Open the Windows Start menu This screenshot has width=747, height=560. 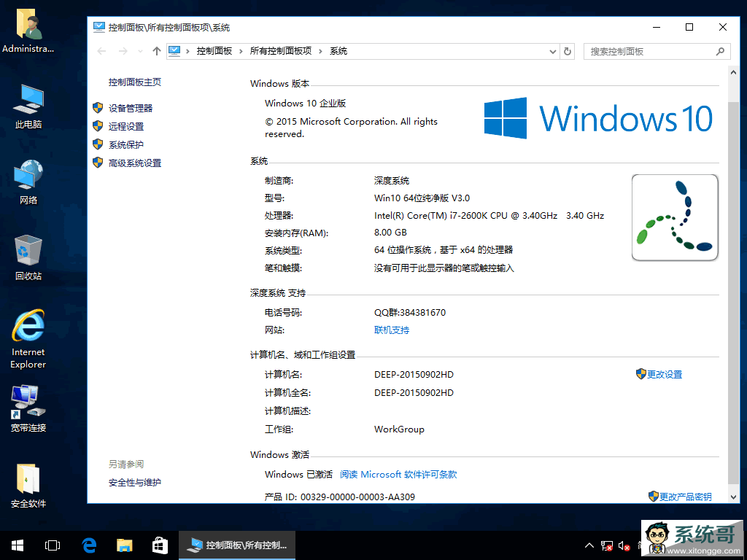18,545
